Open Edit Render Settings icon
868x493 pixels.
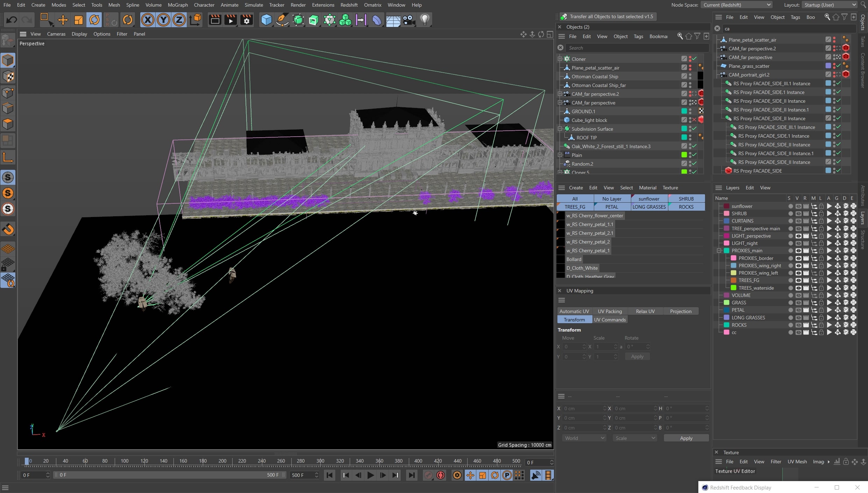point(247,20)
